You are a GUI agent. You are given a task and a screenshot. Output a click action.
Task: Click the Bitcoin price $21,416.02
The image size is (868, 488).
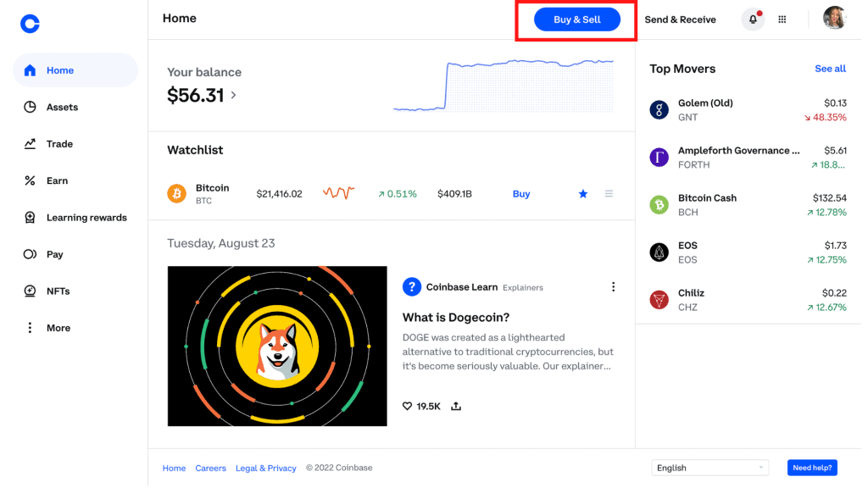pos(279,194)
